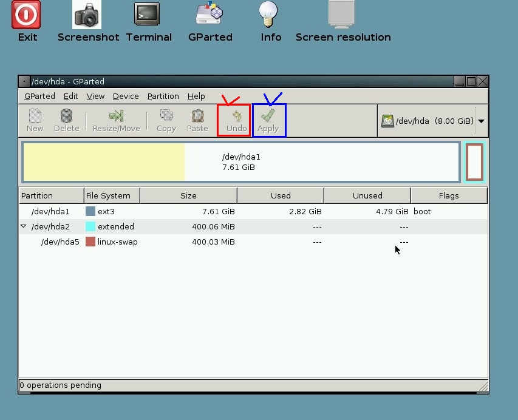Click the Copy toolbar button
The height and width of the screenshot is (420, 518).
[166, 121]
